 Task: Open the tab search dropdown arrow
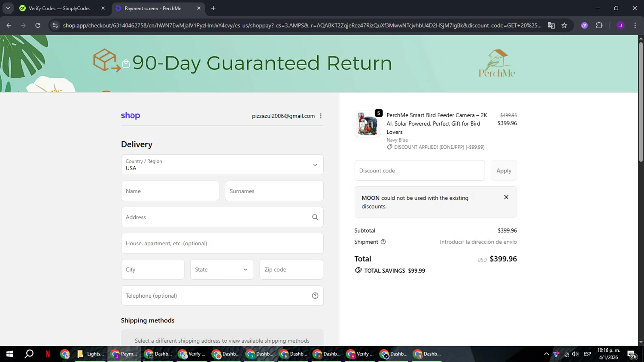click(x=8, y=8)
